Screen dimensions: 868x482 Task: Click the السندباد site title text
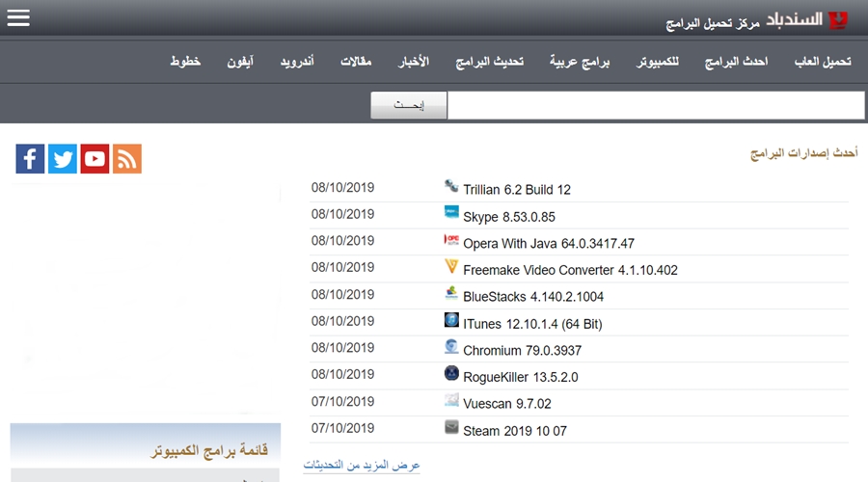pos(795,20)
